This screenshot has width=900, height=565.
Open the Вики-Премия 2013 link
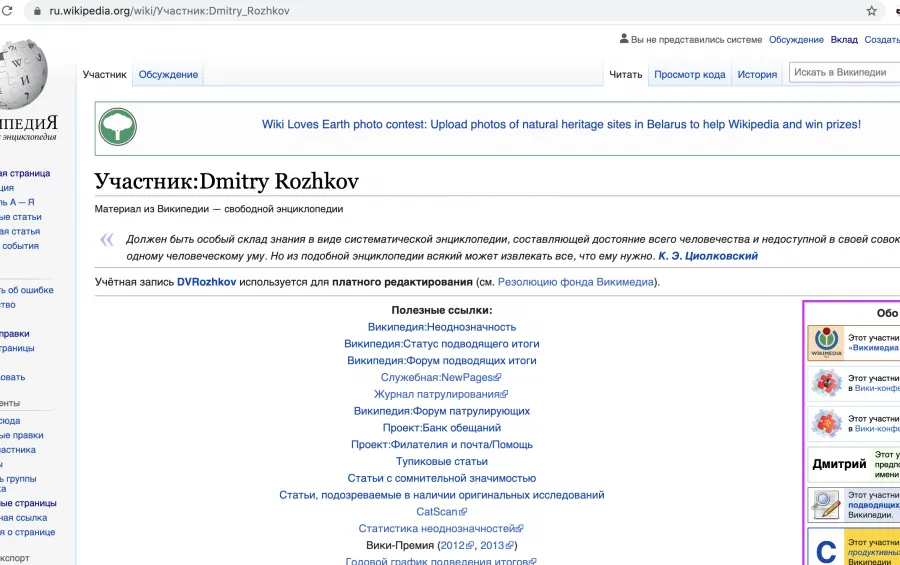(x=495, y=545)
